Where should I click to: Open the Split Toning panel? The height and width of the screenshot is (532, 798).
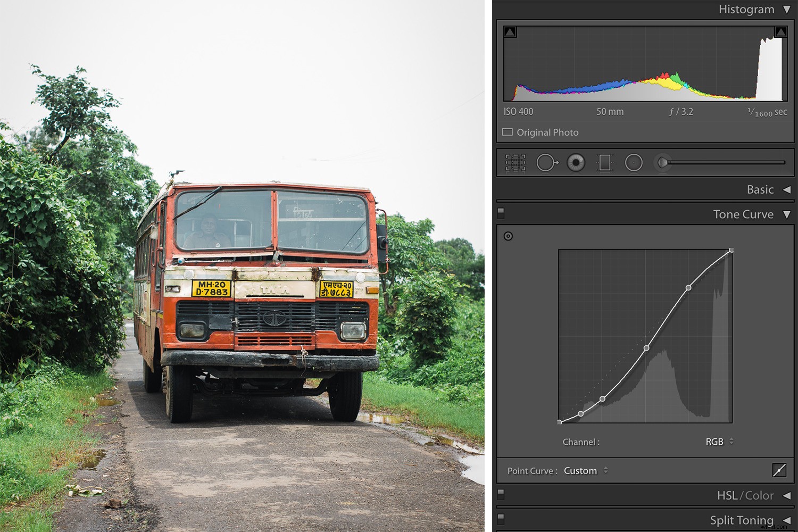click(x=742, y=520)
